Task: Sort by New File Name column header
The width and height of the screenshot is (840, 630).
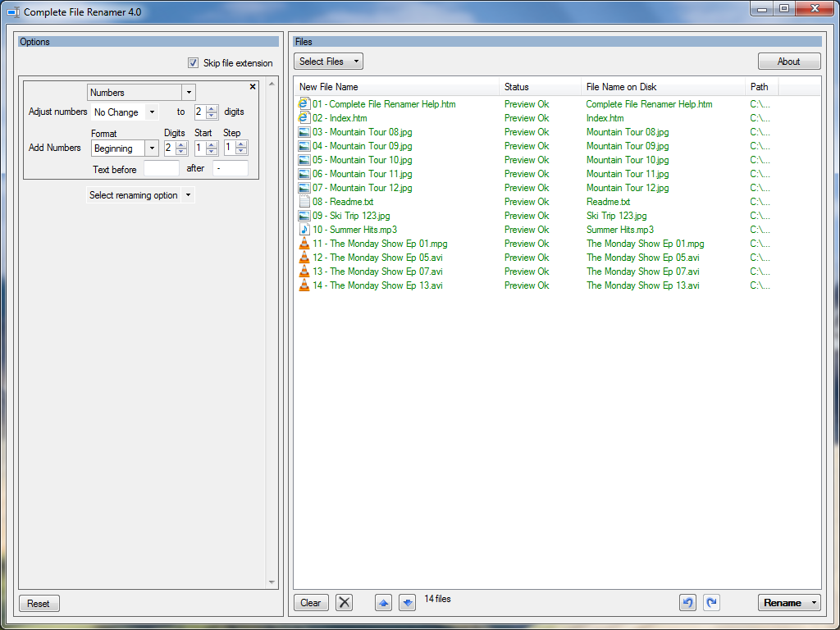Action: 396,87
